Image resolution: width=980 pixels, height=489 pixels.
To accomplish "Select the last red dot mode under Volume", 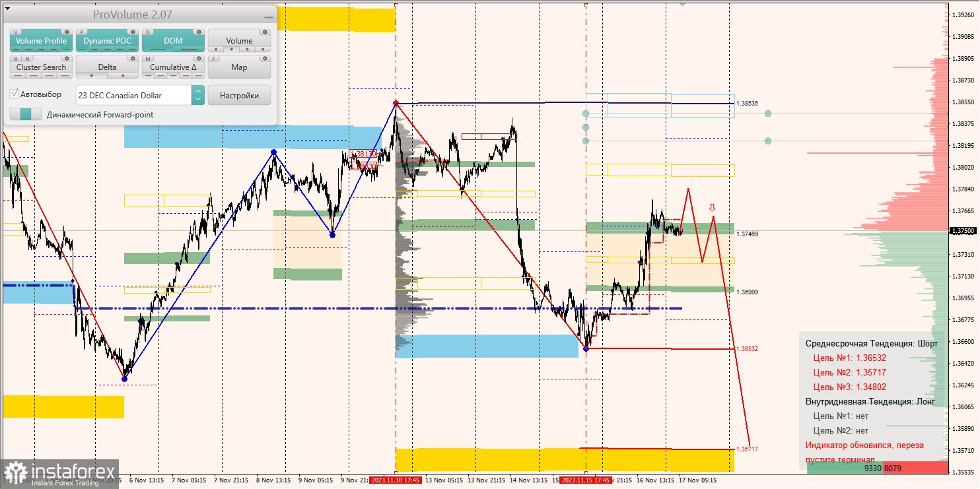I will (263, 49).
